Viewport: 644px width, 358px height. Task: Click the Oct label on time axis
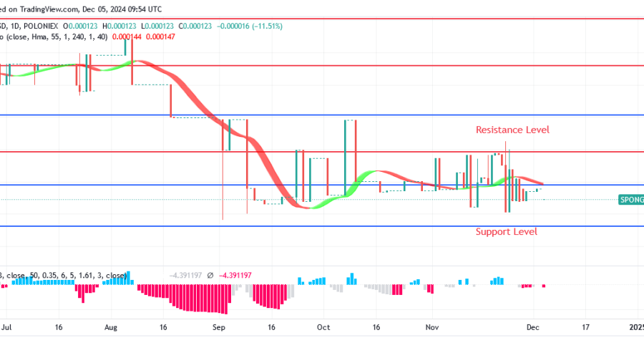pos(323,326)
